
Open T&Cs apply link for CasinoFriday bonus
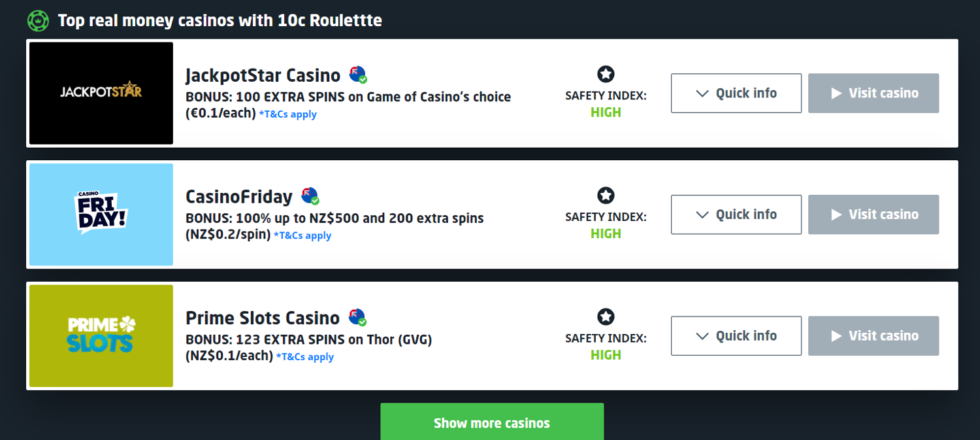point(302,235)
